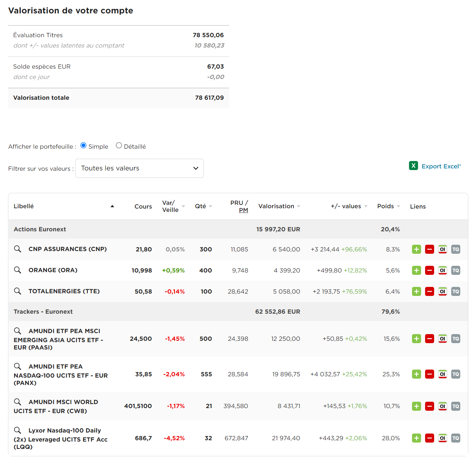This screenshot has width=476, height=467.
Task: Open the TOTALENERGIES (TTE) stock link
Action: point(64,291)
